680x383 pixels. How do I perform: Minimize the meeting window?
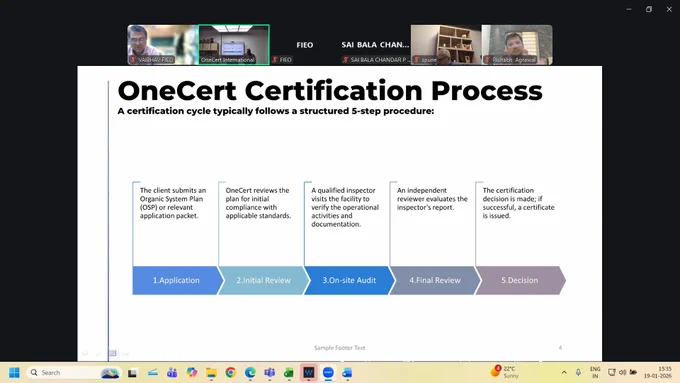pos(629,9)
